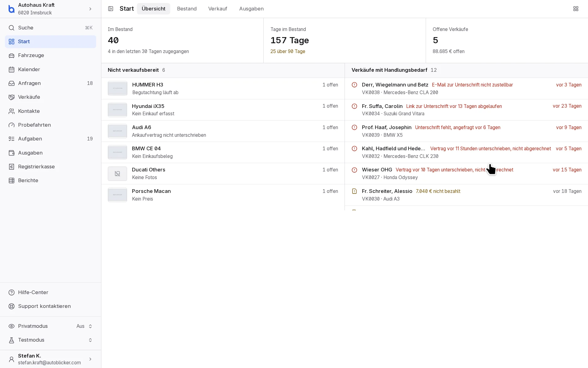Open Berichte table icon

(x=12, y=181)
